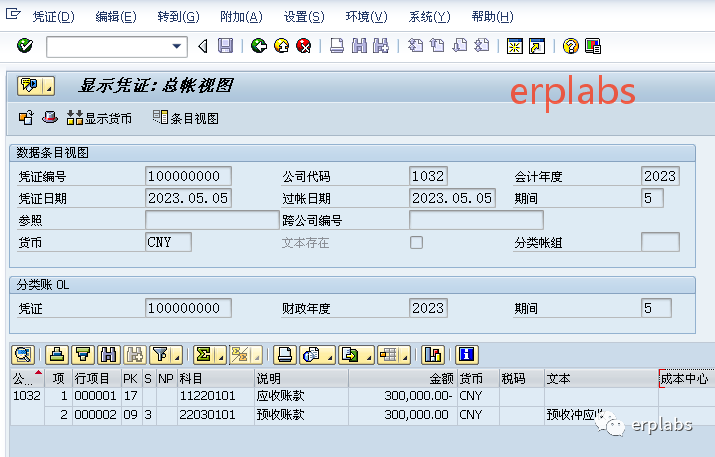Click the Details magnifier icon in grid toolbar
Image resolution: width=715 pixels, height=457 pixels.
tap(23, 355)
